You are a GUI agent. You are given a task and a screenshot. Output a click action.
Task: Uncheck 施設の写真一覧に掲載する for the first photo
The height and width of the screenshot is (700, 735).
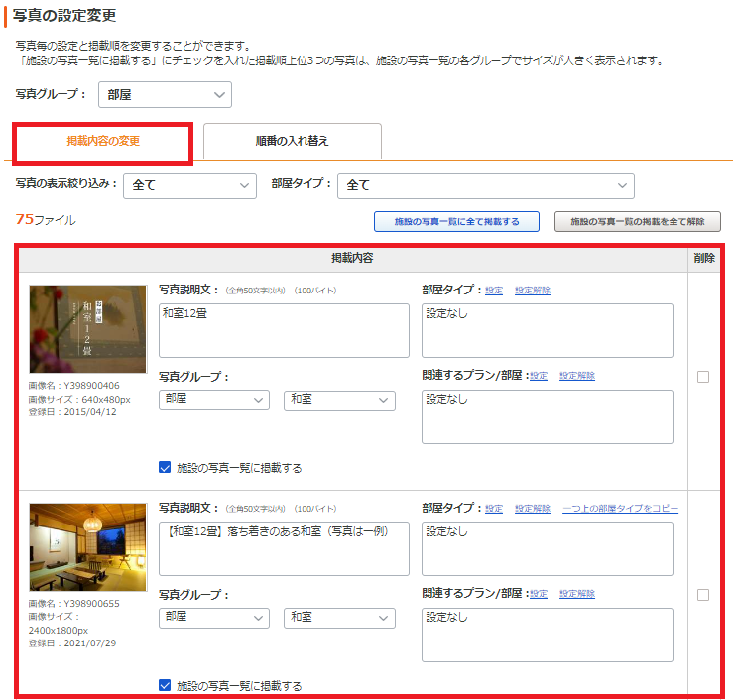tap(166, 467)
